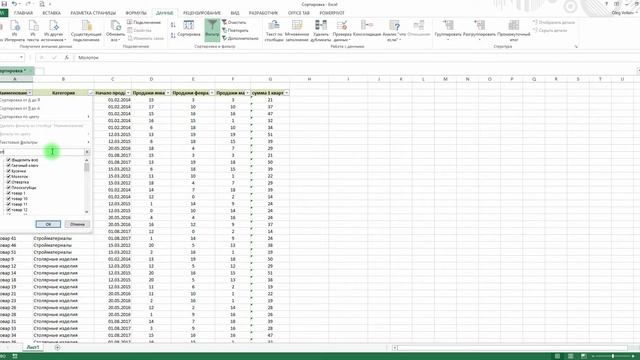Image resolution: width=640 pixels, height=360 pixels.
Task: Click the filter search input field
Action: pyautogui.click(x=42, y=152)
